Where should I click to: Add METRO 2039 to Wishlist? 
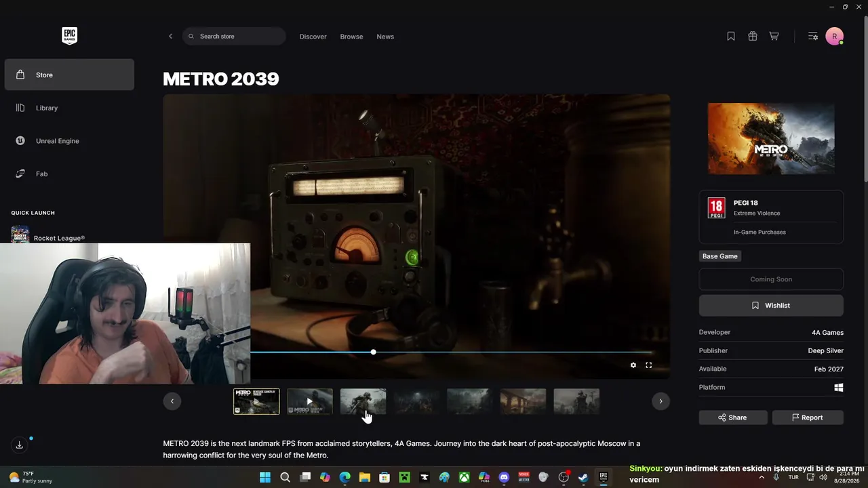click(x=771, y=306)
